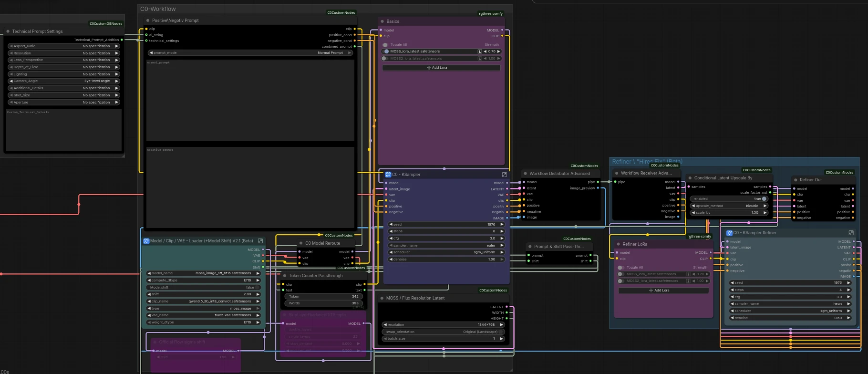868x374 pixels.
Task: Collapse the Positive\Negotiv Prompt node via its dot
Action: (x=148, y=21)
